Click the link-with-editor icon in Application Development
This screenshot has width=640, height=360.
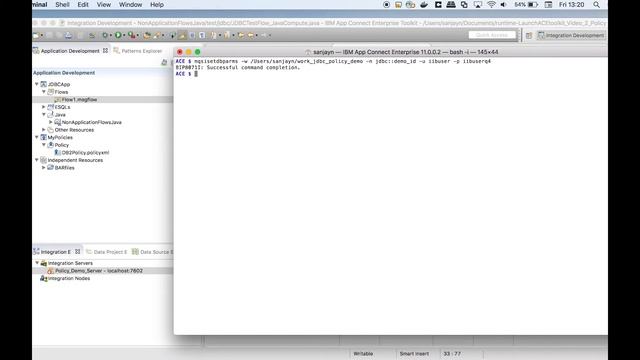164,62
